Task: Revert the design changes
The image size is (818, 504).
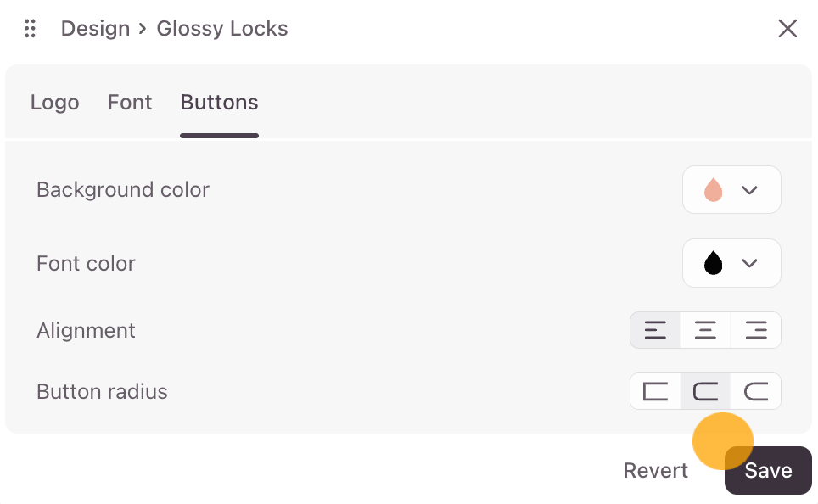Action: coord(655,471)
